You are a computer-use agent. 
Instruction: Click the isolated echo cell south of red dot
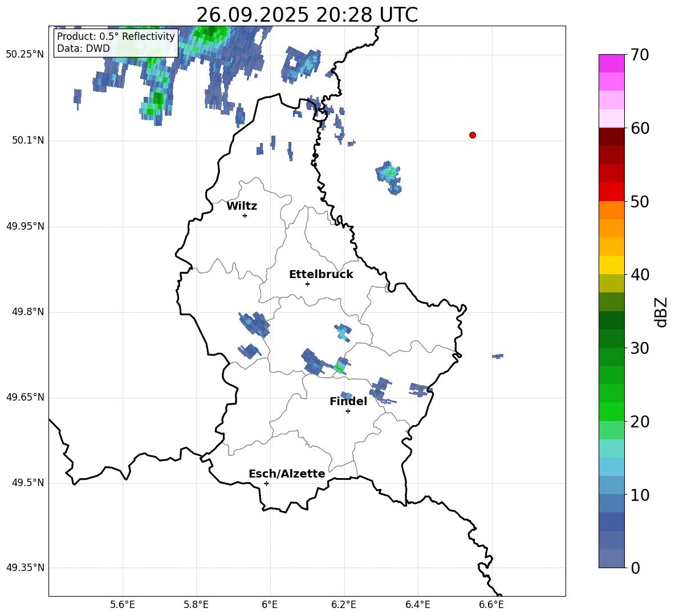click(x=389, y=177)
